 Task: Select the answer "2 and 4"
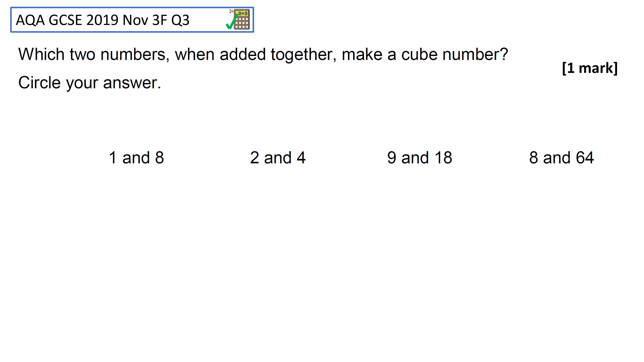click(x=278, y=158)
